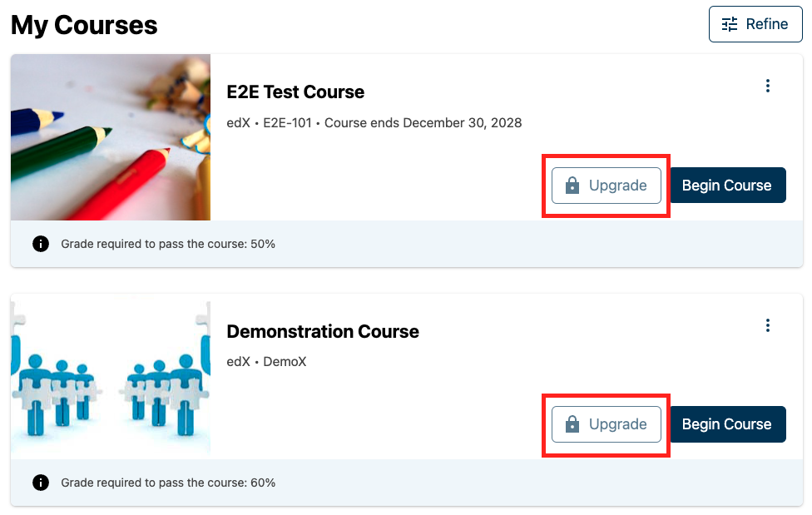Image resolution: width=812 pixels, height=515 pixels.
Task: Begin the Demonstration Course
Action: tap(727, 424)
